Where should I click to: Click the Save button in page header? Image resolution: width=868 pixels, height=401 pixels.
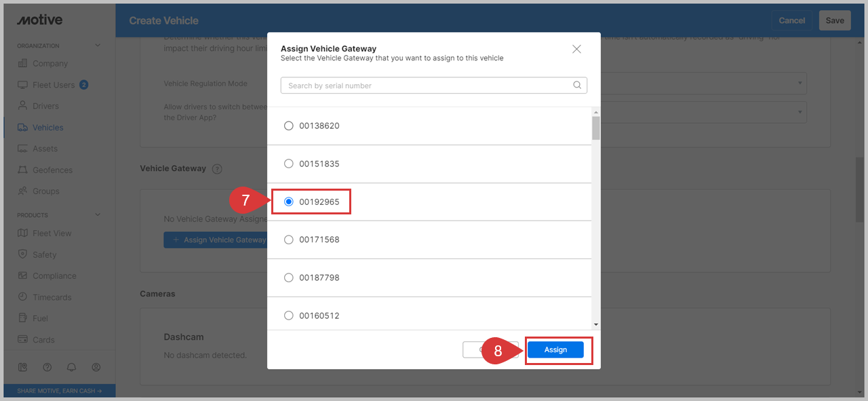coord(835,20)
